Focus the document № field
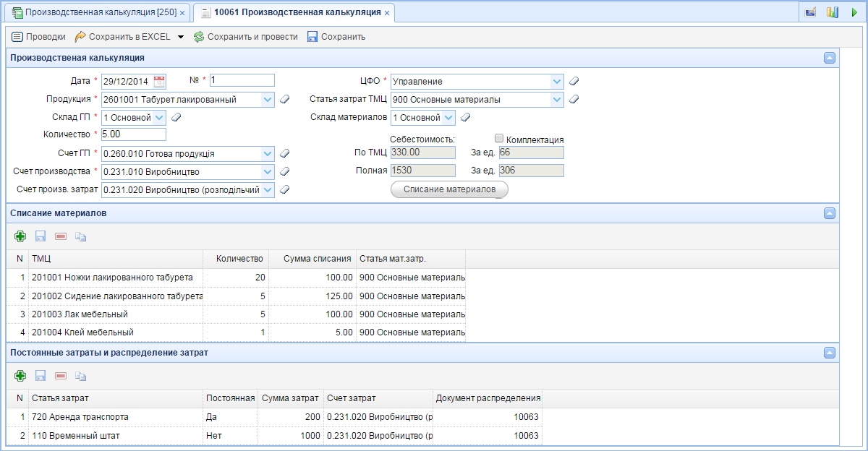The width and height of the screenshot is (868, 451). coord(242,80)
